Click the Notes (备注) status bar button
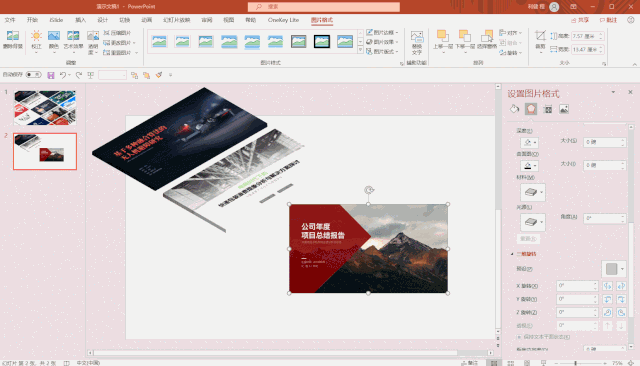640x366 pixels. click(470, 363)
